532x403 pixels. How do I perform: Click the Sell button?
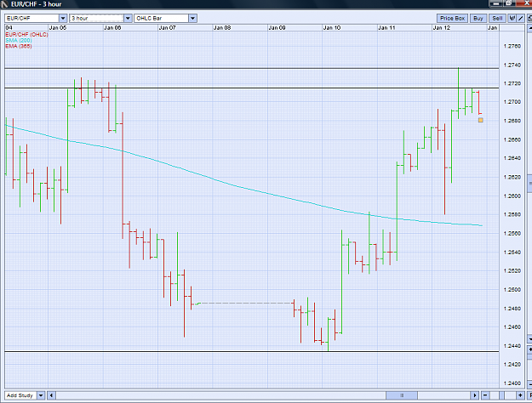pyautogui.click(x=497, y=19)
